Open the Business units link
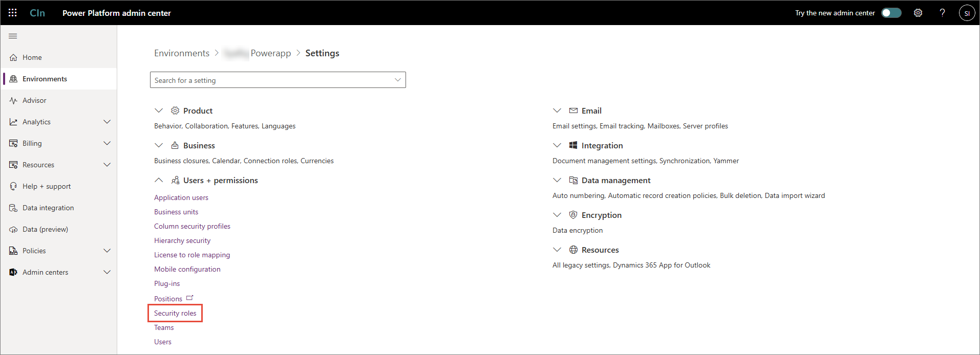The width and height of the screenshot is (980, 355). 176,212
